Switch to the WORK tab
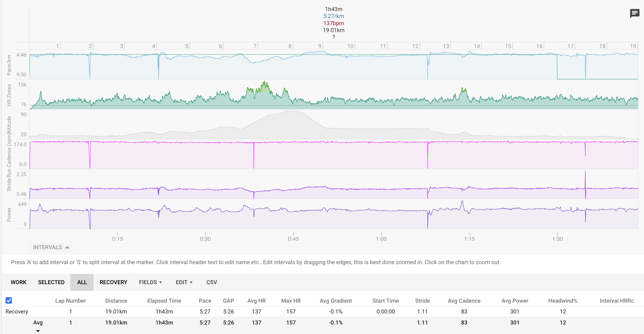Viewport: 644px width, 334px height. point(18,282)
